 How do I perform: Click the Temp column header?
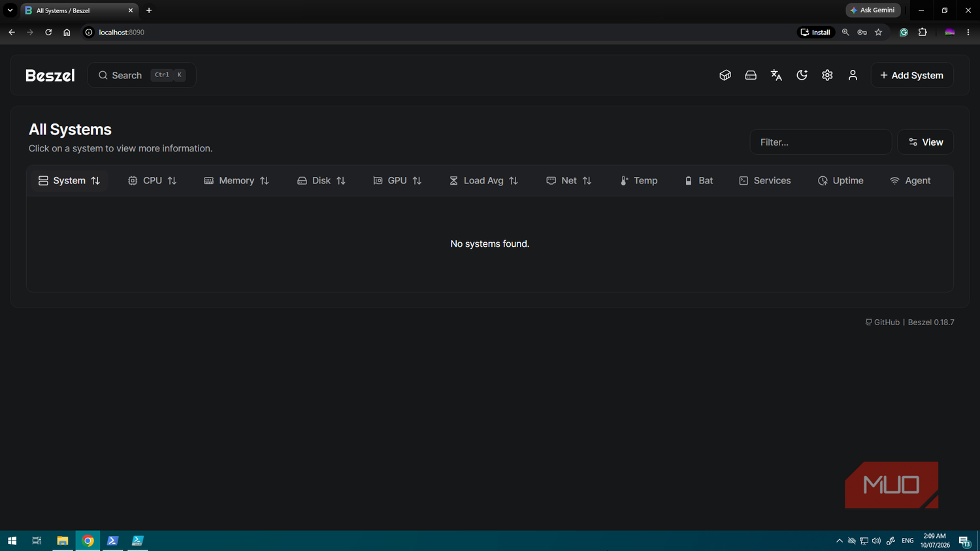click(x=639, y=181)
